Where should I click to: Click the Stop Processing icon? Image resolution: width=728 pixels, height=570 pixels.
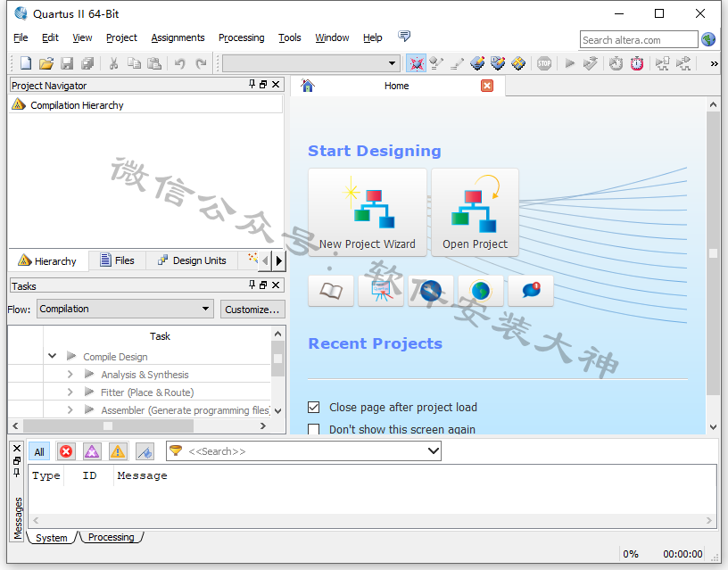click(544, 63)
